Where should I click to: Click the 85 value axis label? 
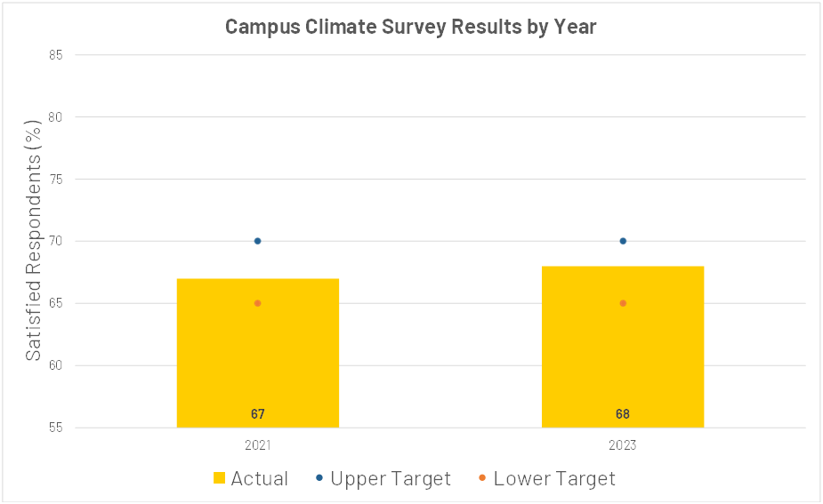(x=57, y=54)
